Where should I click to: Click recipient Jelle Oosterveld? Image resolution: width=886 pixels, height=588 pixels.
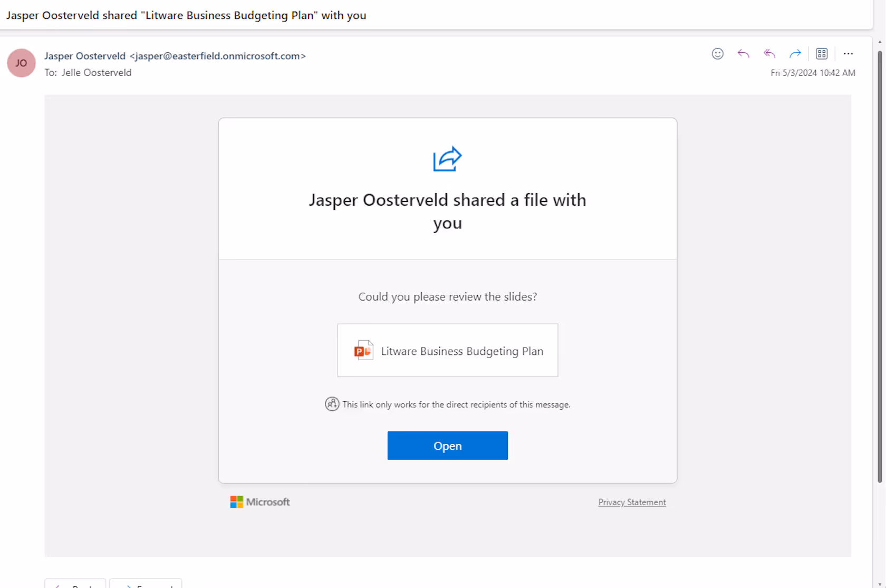pyautogui.click(x=97, y=73)
